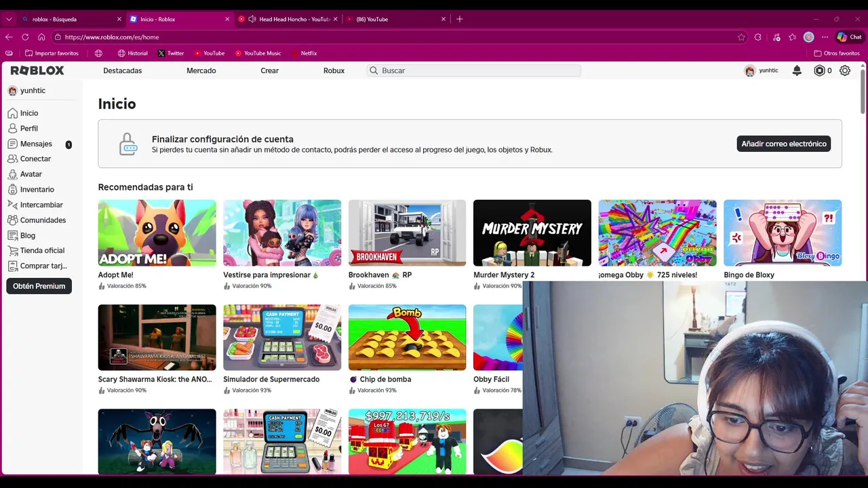Mute the Head Head Honcho tab audio
Image resolution: width=868 pixels, height=488 pixels.
(x=252, y=19)
